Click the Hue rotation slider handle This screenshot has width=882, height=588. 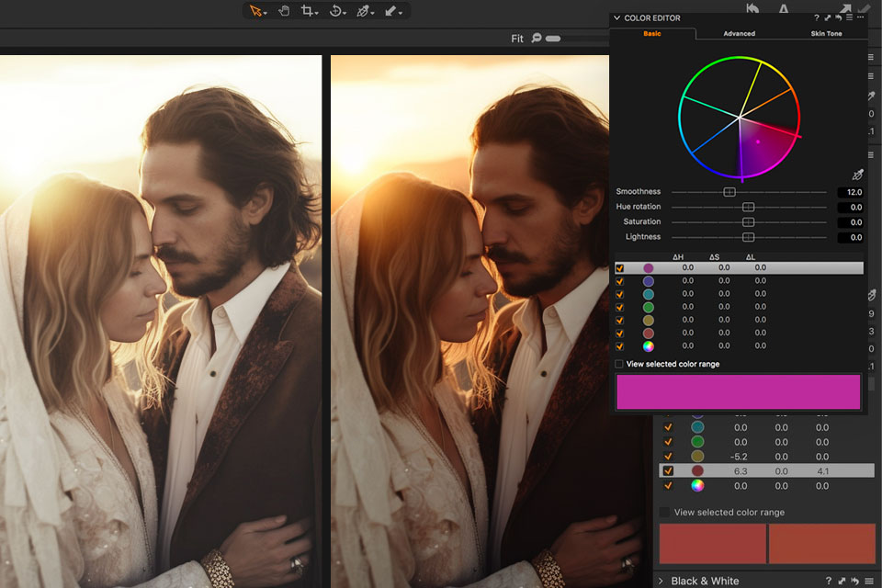[748, 207]
